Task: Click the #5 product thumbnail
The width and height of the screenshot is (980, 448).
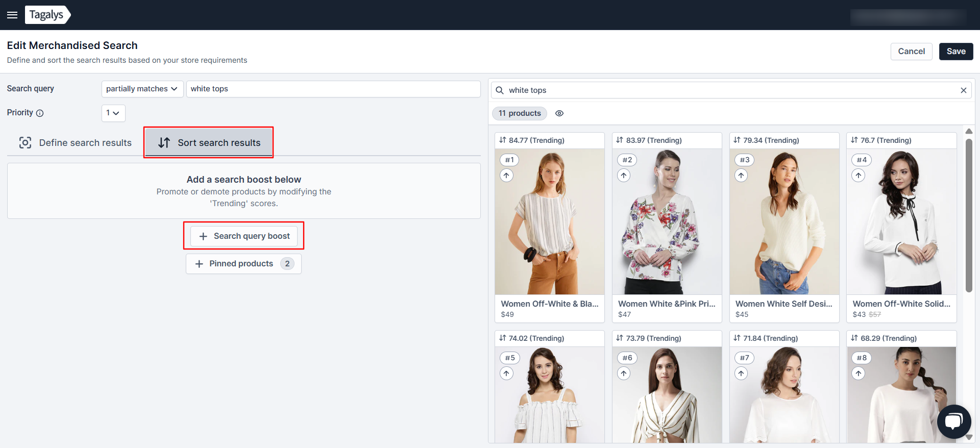Action: [x=550, y=395]
